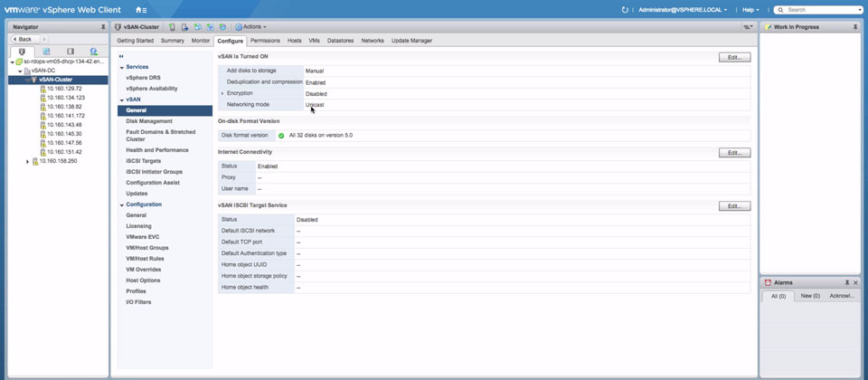
Task: Expand the Encryption row
Action: [222, 93]
